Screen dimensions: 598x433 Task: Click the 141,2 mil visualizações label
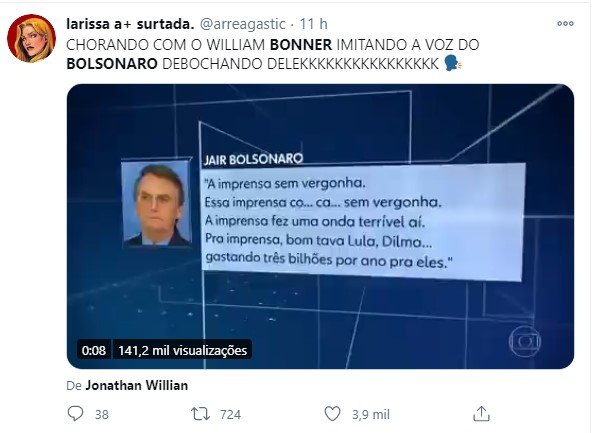[183, 350]
